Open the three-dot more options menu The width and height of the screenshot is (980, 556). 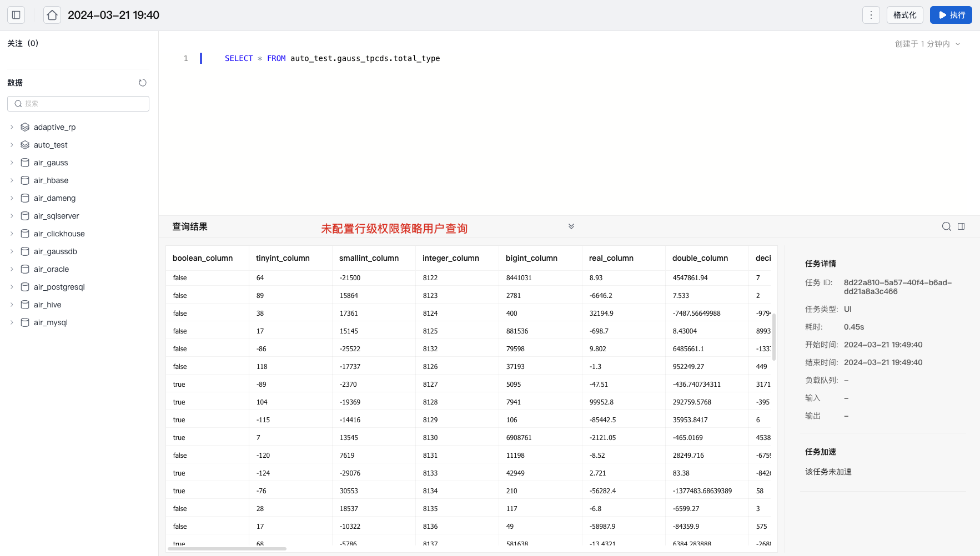[x=871, y=15]
